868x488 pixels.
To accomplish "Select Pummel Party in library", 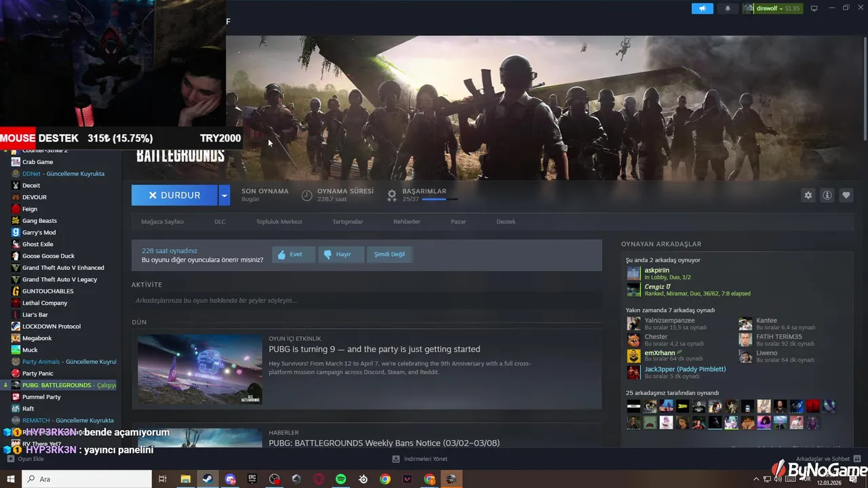I will click(x=41, y=396).
